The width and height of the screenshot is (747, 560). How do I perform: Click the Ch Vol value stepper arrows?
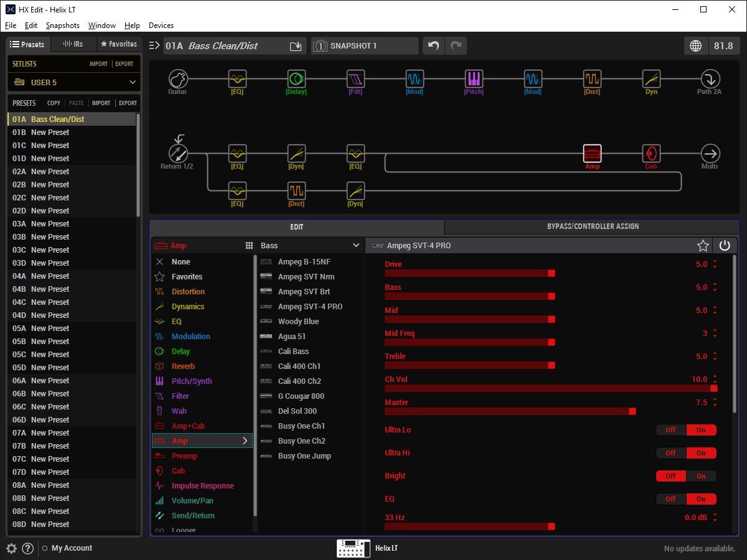(x=715, y=380)
